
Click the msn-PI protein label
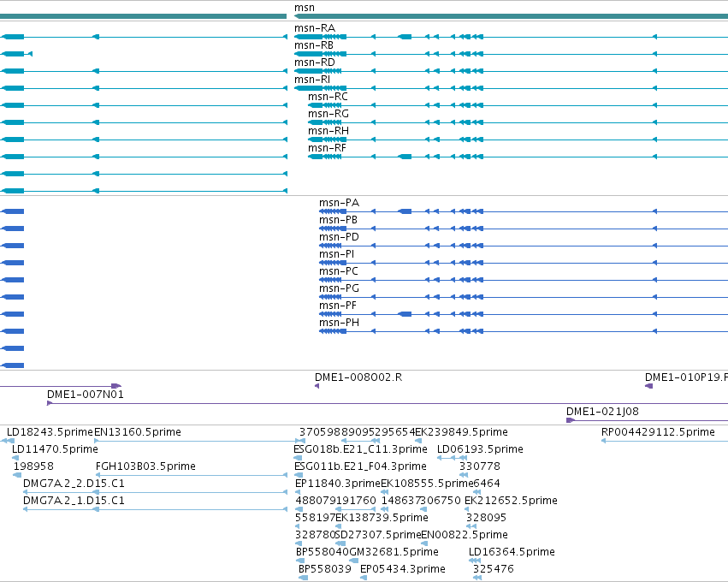pos(336,254)
